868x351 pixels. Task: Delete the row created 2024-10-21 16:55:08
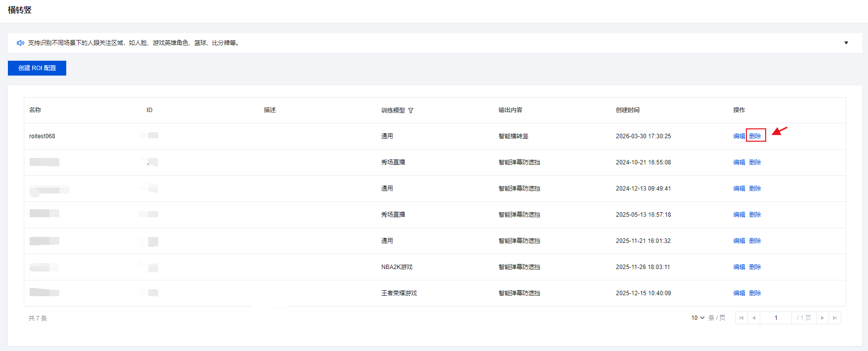coord(755,162)
